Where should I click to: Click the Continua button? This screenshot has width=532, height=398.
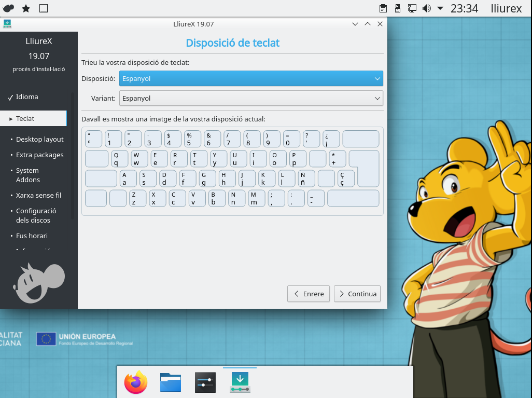tap(357, 294)
